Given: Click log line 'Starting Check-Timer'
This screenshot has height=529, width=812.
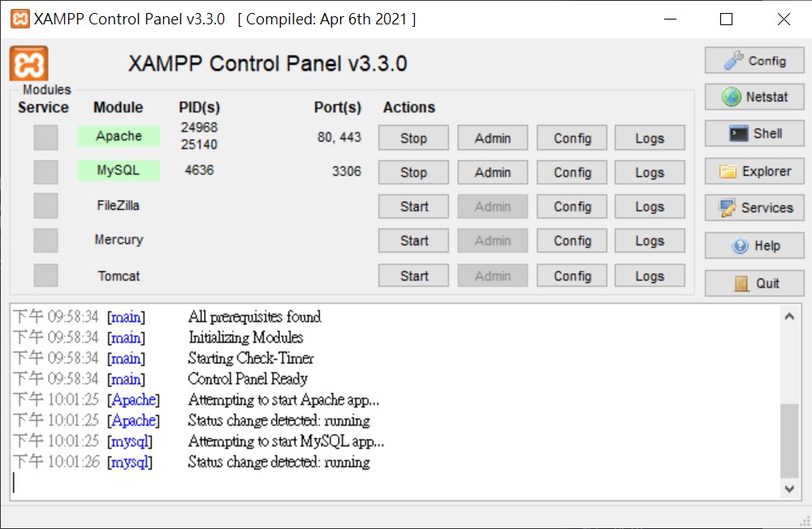Looking at the screenshot, I should 251,358.
